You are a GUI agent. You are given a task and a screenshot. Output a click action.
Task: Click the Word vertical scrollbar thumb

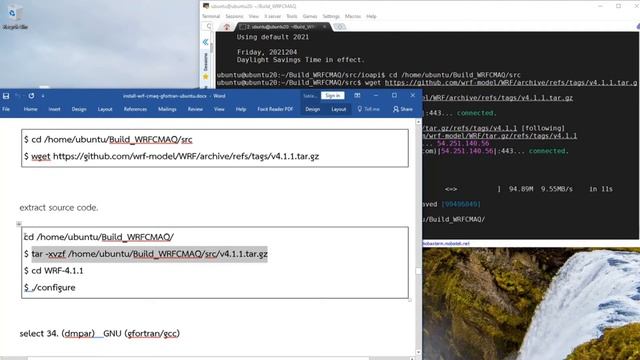tap(418, 271)
